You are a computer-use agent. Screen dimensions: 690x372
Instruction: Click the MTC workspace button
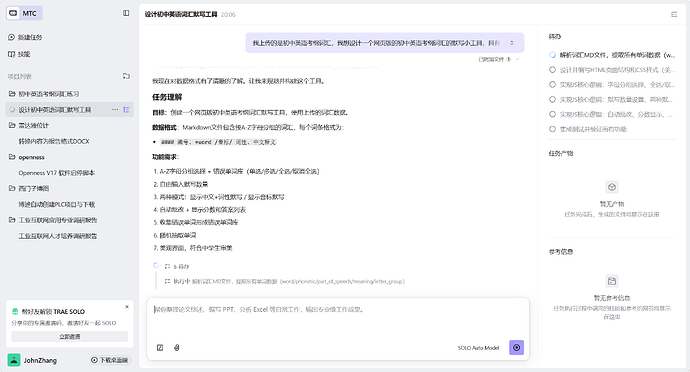(x=24, y=13)
